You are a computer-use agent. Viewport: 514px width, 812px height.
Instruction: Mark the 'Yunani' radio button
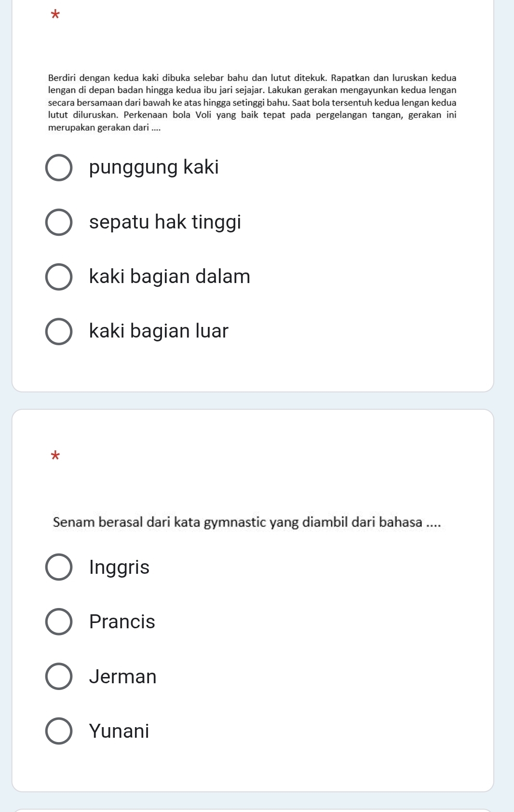[59, 731]
